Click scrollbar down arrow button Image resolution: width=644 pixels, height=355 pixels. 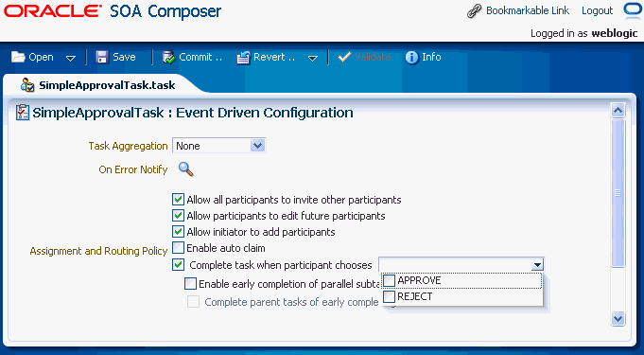618,318
